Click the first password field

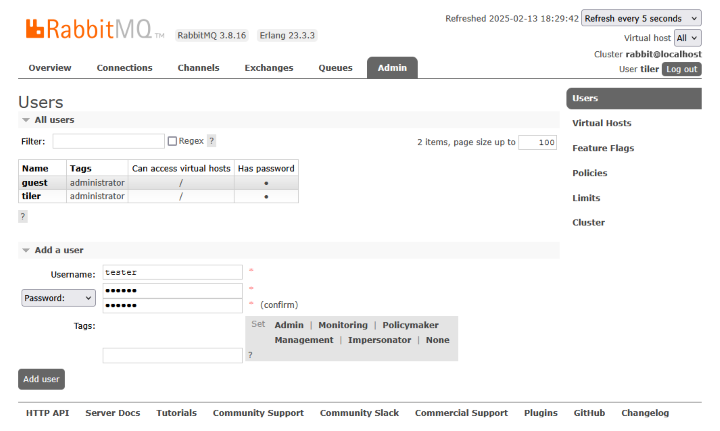172,291
